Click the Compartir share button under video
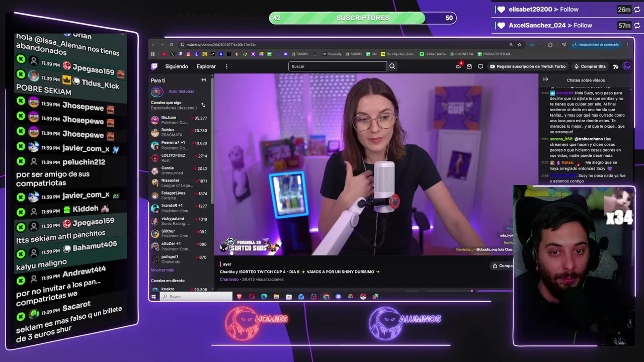 click(503, 266)
